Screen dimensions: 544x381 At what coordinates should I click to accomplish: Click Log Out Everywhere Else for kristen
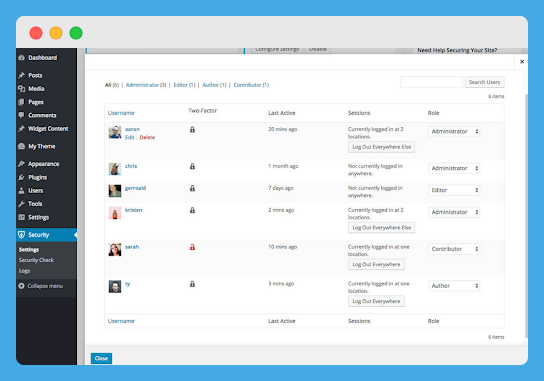[x=381, y=228]
